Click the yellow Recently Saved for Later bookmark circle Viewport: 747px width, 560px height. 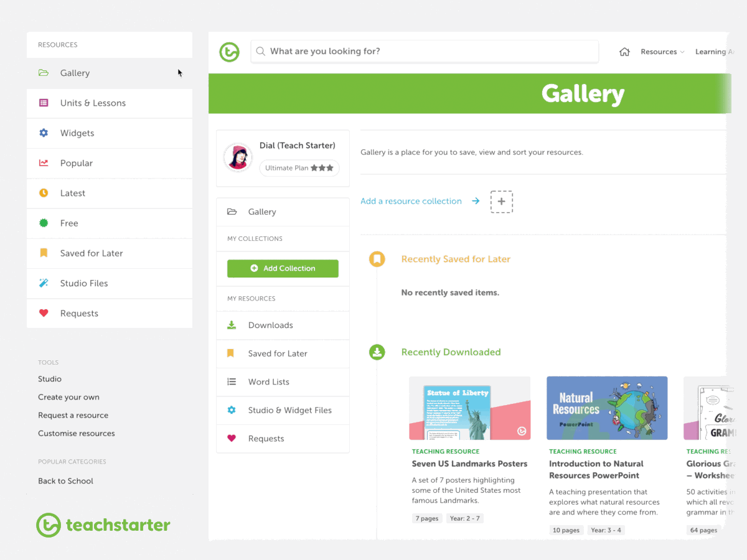tap(377, 259)
